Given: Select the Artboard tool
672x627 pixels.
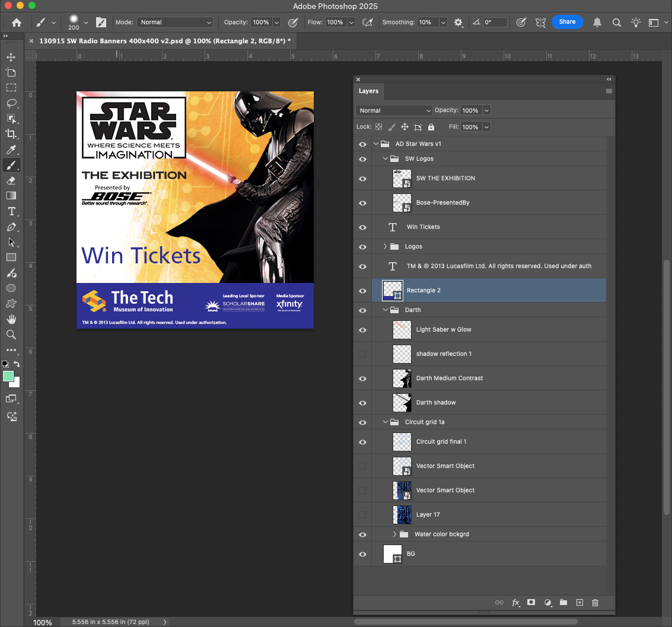Looking at the screenshot, I should point(11,72).
